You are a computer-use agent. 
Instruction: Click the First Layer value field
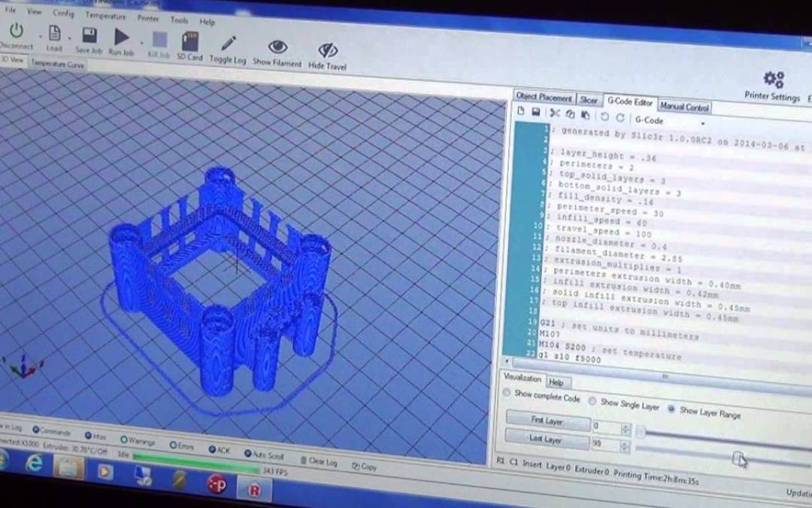click(607, 427)
